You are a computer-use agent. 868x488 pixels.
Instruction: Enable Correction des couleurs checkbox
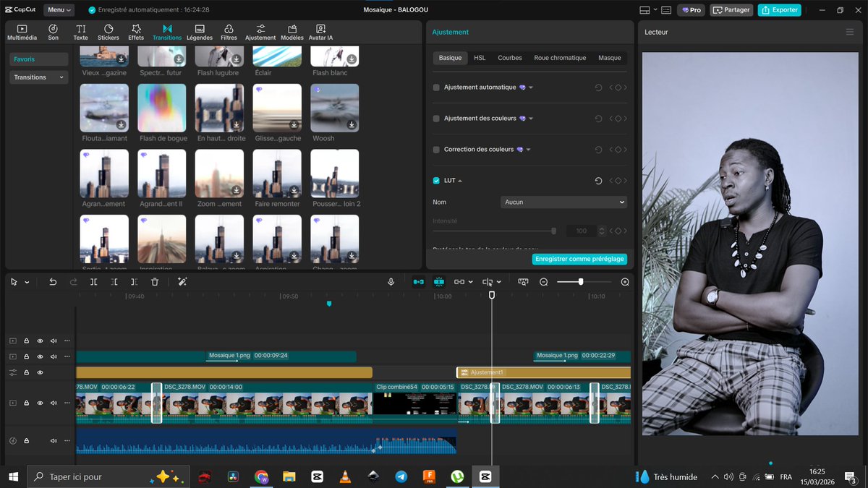click(x=436, y=150)
